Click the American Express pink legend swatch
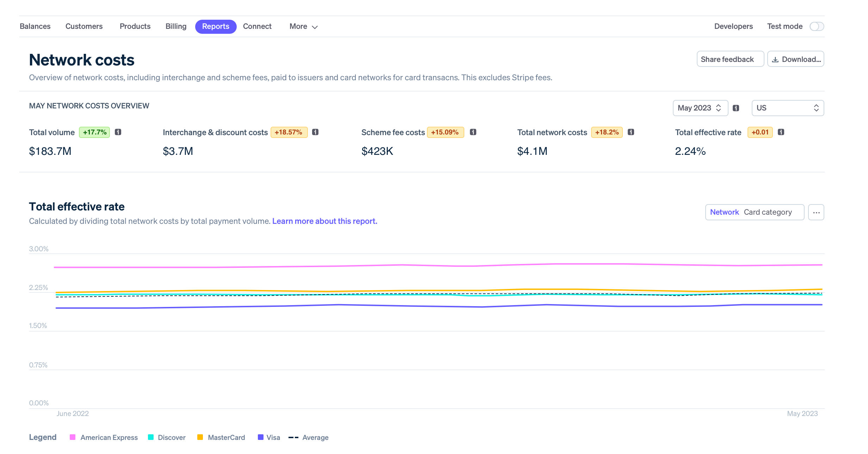 (x=73, y=437)
